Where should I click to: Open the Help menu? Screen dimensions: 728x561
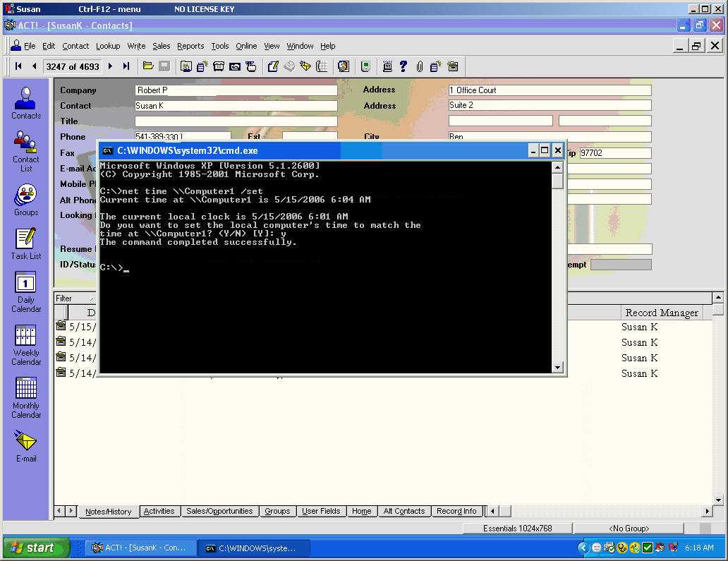click(327, 46)
